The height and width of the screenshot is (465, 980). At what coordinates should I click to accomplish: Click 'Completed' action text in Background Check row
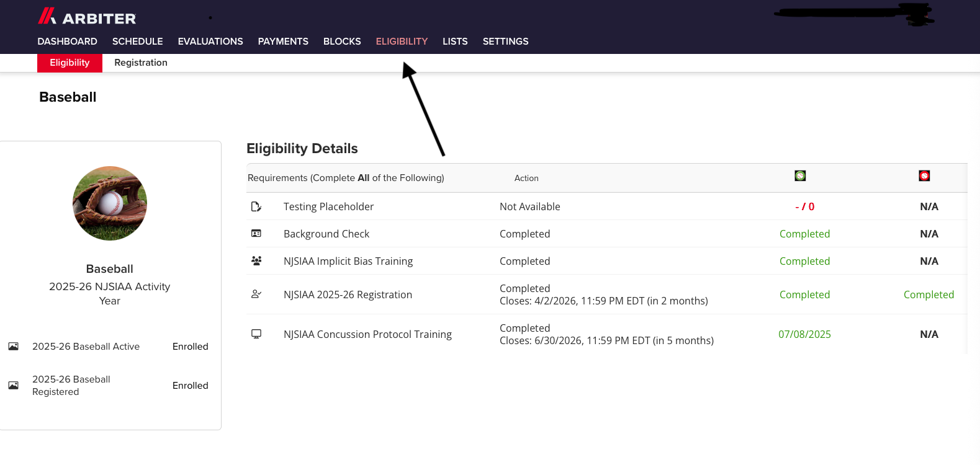[524, 234]
